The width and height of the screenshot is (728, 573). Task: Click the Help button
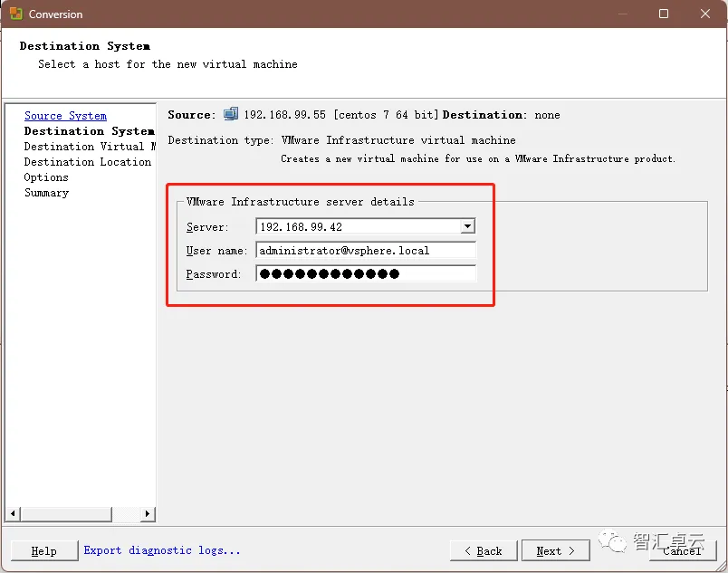pyautogui.click(x=44, y=550)
